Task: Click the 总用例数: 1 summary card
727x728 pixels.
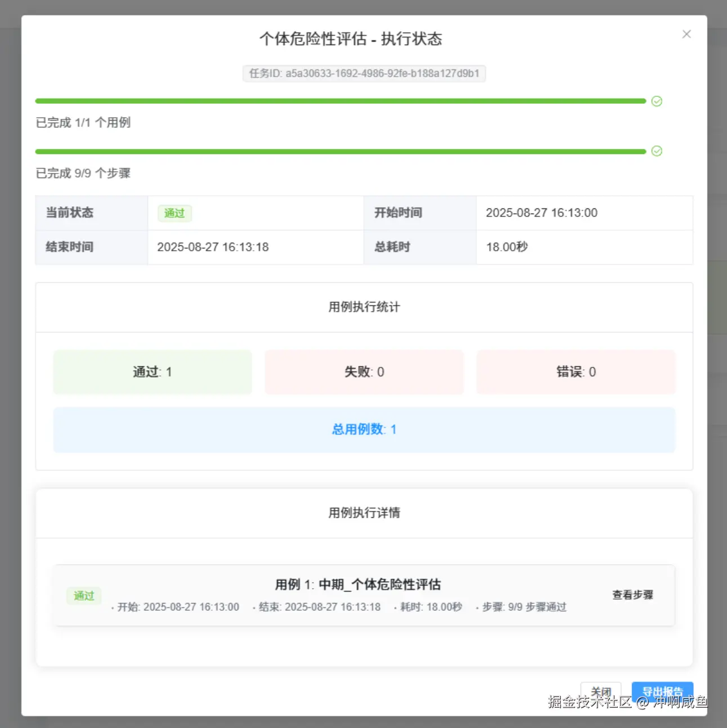Action: pos(364,429)
